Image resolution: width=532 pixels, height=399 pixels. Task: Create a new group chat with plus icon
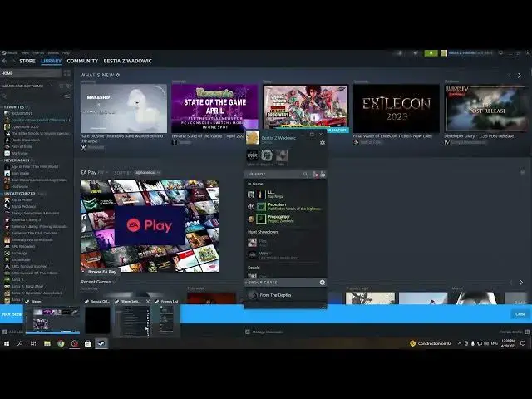322,283
